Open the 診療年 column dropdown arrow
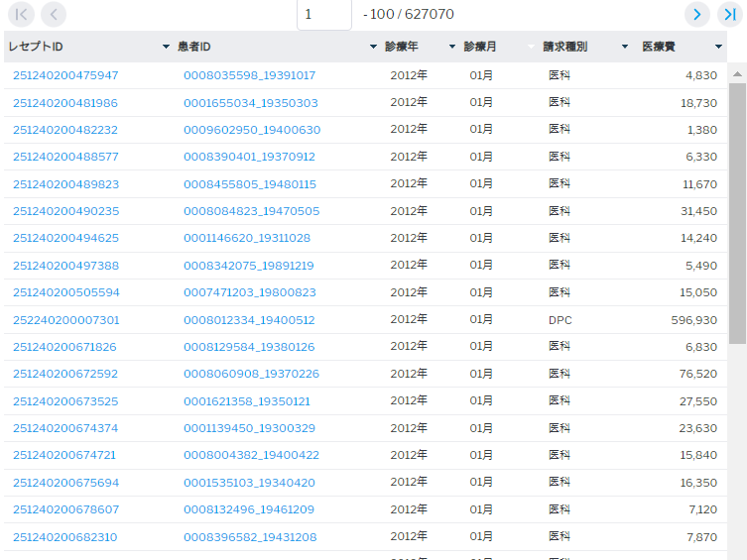Viewport: 747px width, 560px height. pos(452,48)
